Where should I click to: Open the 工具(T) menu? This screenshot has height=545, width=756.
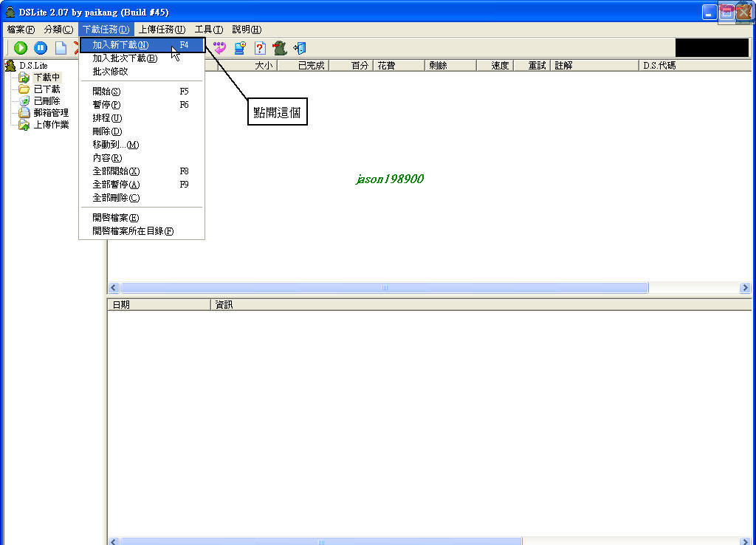pos(209,30)
